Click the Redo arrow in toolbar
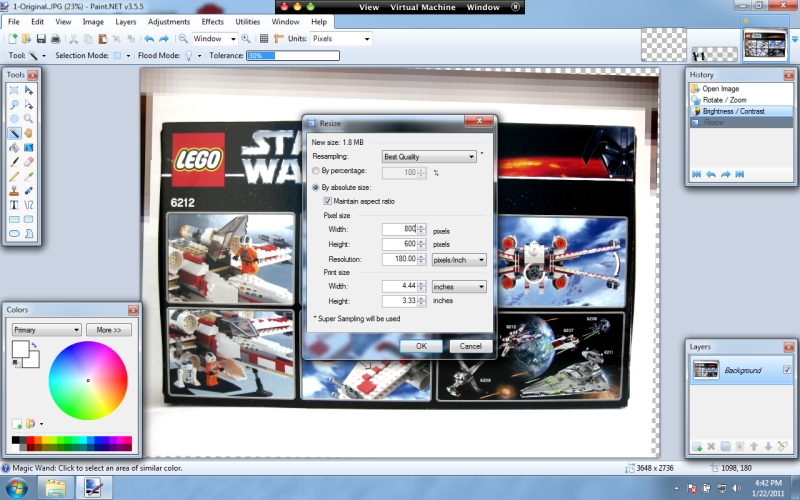The width and height of the screenshot is (800, 500). point(164,39)
